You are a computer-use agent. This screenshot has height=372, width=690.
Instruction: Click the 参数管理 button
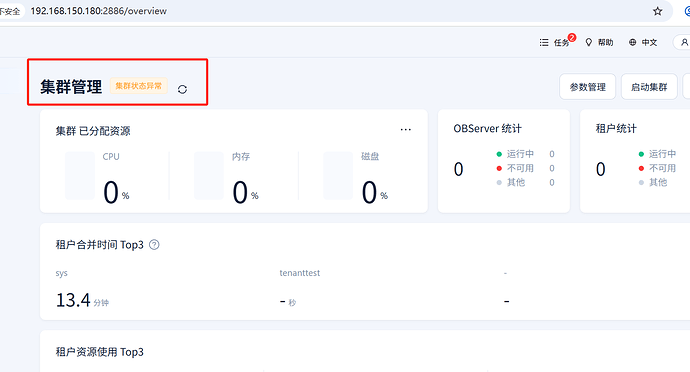(x=587, y=87)
